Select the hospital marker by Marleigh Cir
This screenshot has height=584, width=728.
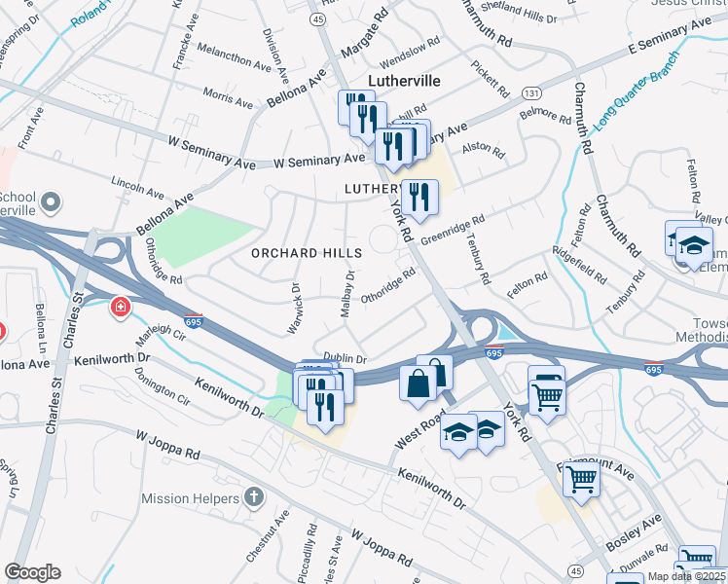(121, 308)
